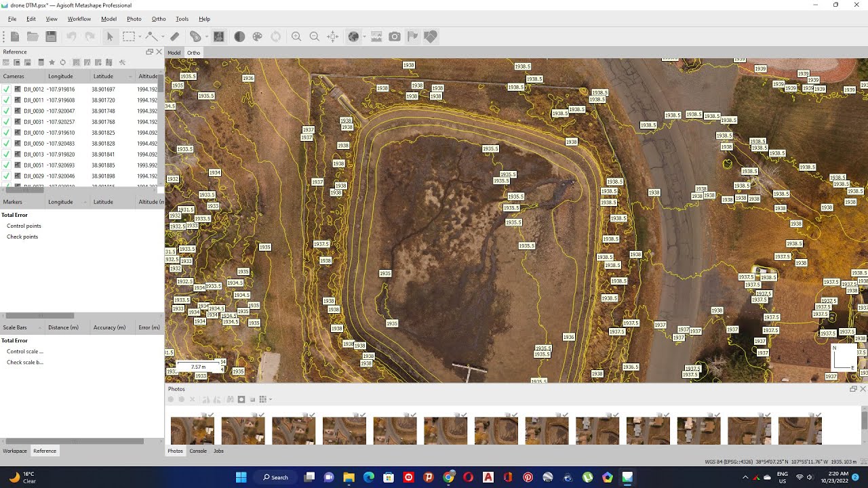Screen dimensions: 868x488
Task: Select the Rectangle selection tool
Action: (x=129, y=37)
